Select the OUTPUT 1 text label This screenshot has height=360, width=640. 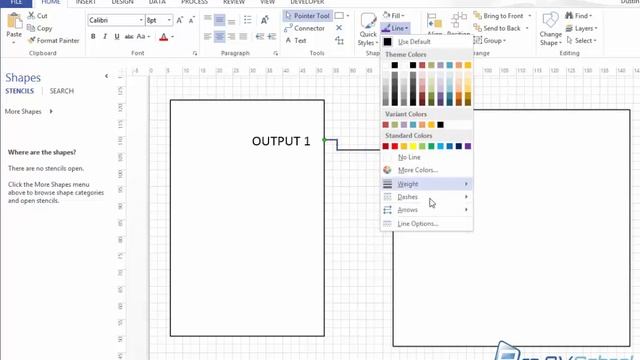281,141
